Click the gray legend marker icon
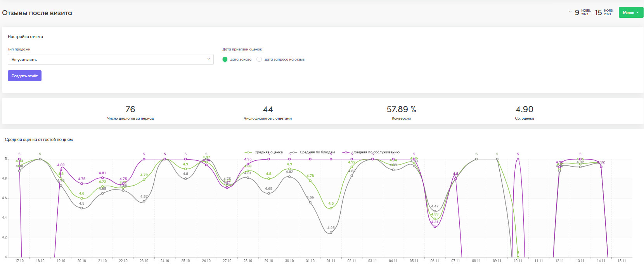The width and height of the screenshot is (644, 266). pyautogui.click(x=293, y=152)
